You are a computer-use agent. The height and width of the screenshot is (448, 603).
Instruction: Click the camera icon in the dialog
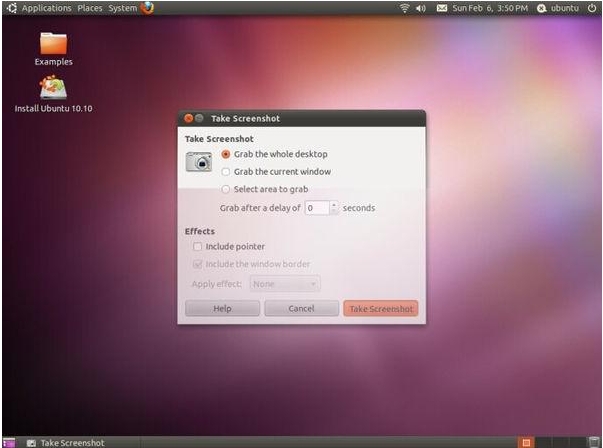[x=198, y=162]
